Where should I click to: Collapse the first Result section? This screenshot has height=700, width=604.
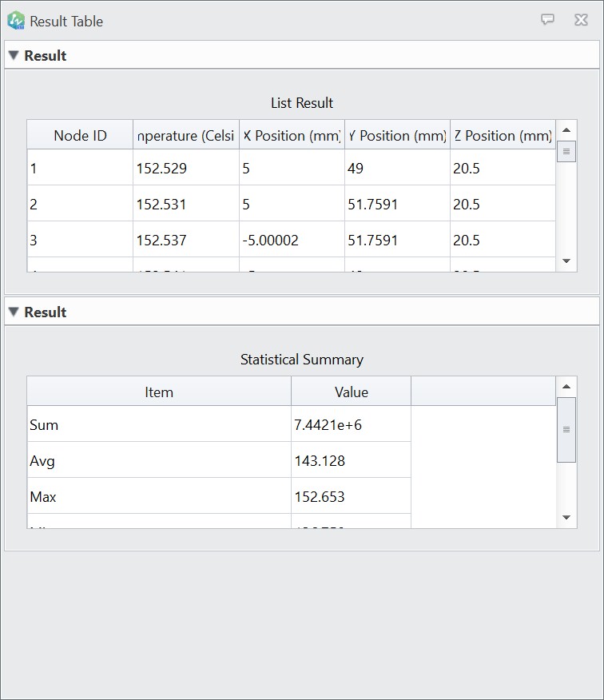(x=14, y=56)
